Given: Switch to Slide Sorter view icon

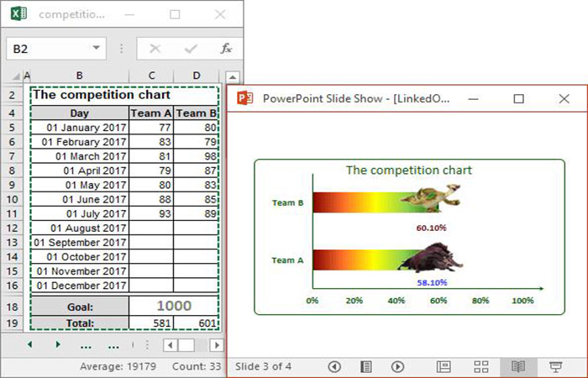Looking at the screenshot, I should [x=481, y=366].
